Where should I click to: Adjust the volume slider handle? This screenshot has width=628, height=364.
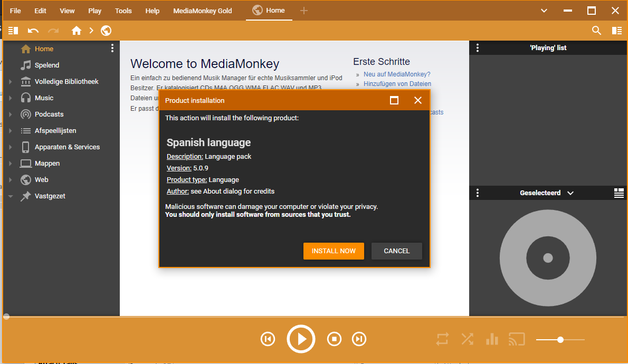pos(560,340)
